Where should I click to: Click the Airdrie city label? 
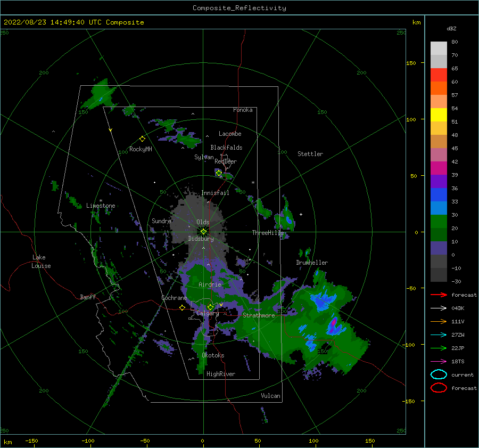[210, 284]
